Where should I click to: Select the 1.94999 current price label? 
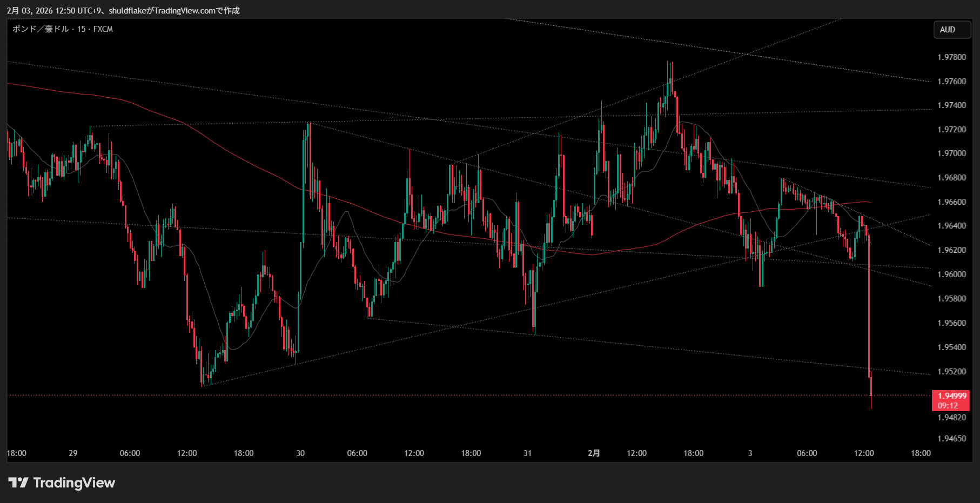(951, 396)
